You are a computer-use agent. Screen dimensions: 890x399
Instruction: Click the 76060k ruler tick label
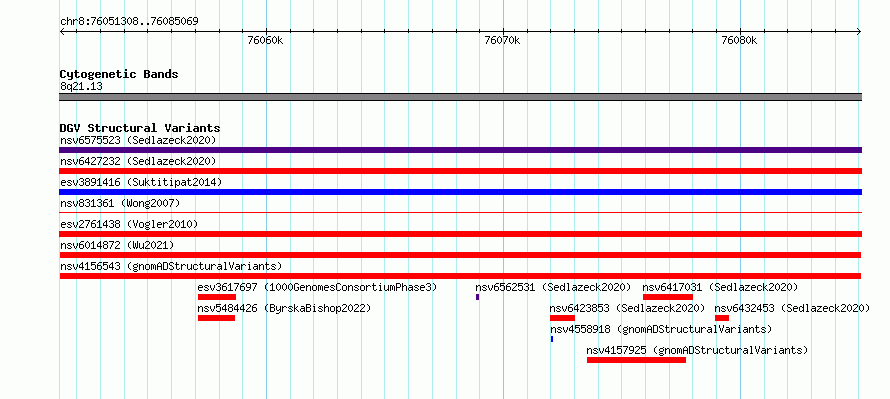[265, 40]
